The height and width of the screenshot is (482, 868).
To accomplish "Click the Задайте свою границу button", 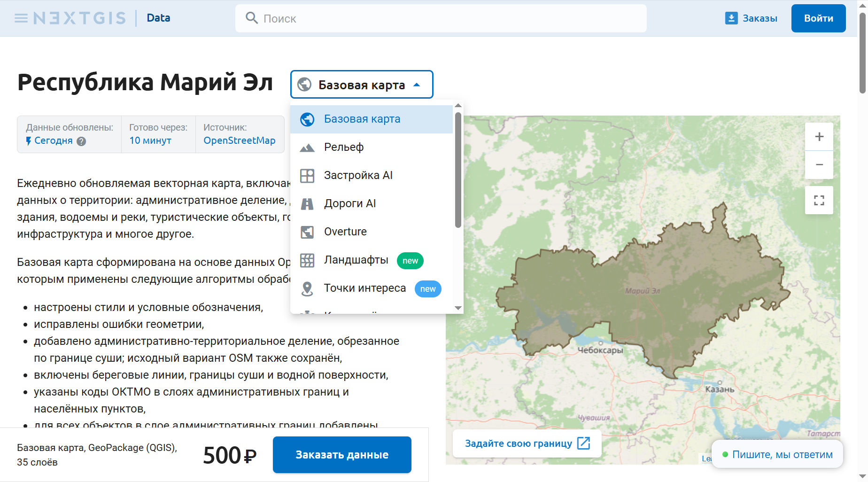I will 527,443.
